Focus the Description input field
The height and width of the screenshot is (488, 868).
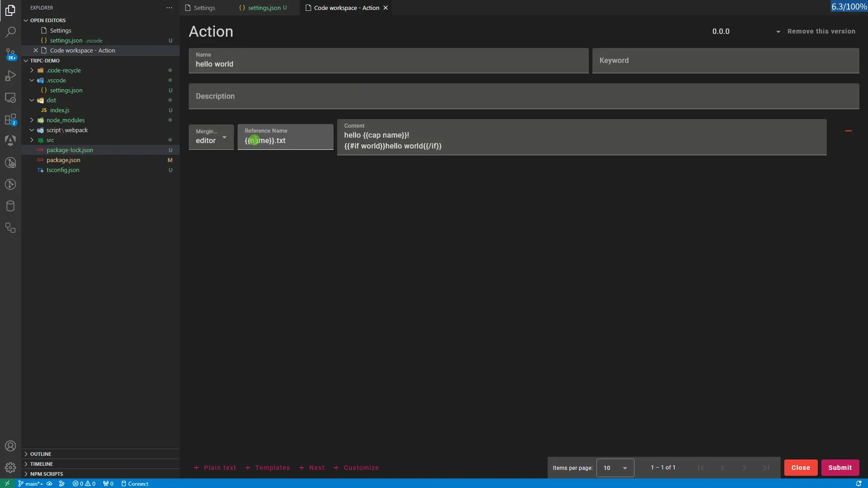tap(524, 96)
